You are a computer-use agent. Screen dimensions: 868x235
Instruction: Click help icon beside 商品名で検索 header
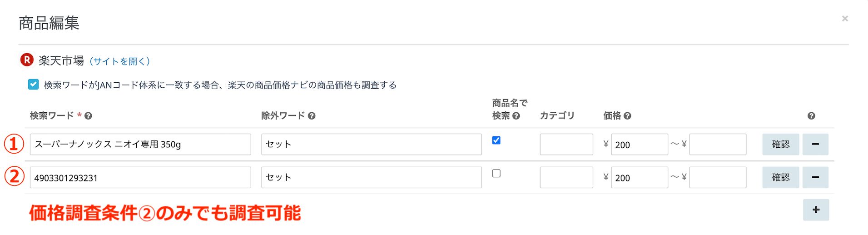(x=516, y=116)
